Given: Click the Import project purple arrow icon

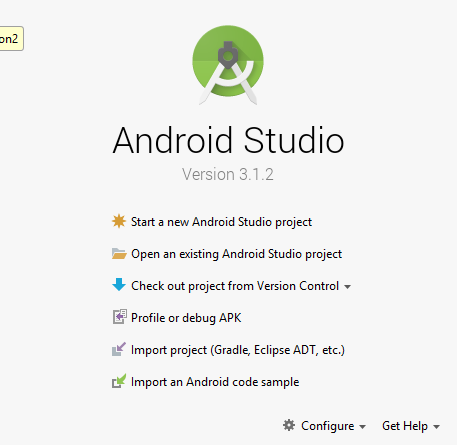Looking at the screenshot, I should coord(119,349).
